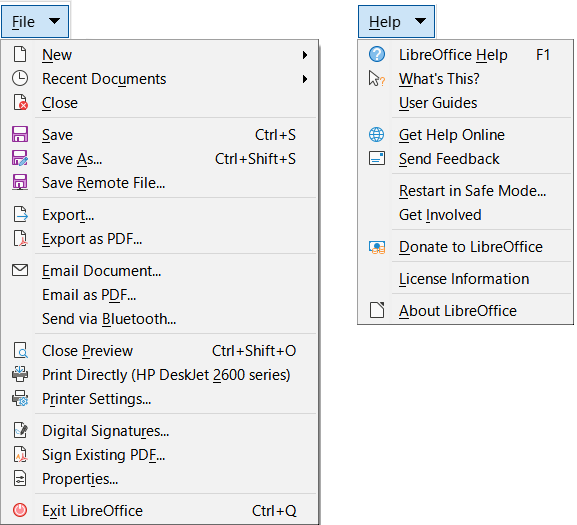Choose Get Help Online
577x525 pixels.
[x=465, y=135]
